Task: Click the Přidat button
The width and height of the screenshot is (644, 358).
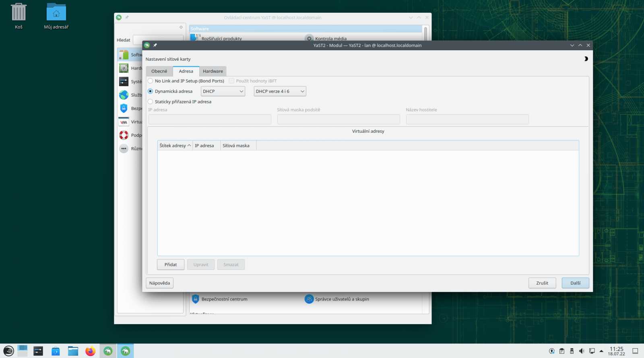Action: click(171, 265)
